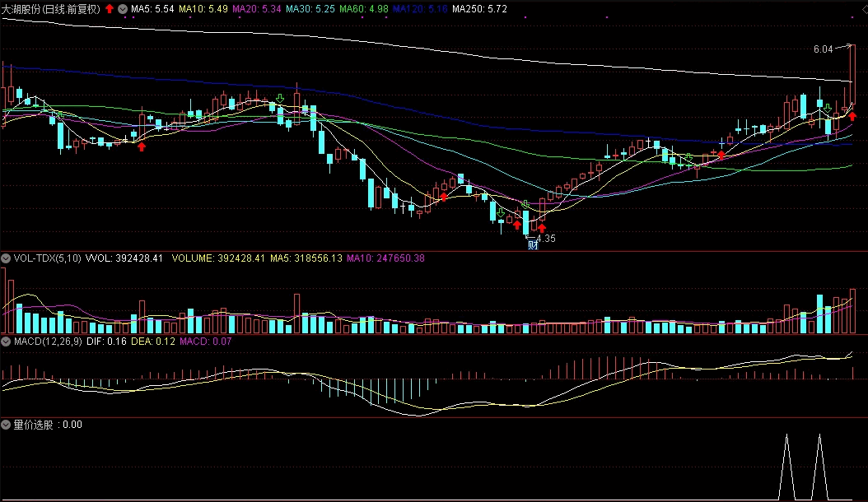Expand the 量价选股 indicator panel menu

click(6, 425)
